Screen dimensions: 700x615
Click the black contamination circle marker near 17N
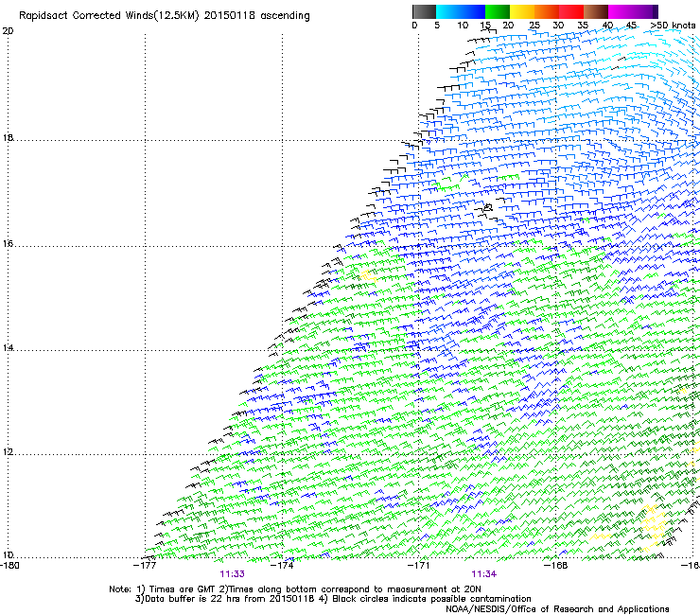[x=488, y=207]
